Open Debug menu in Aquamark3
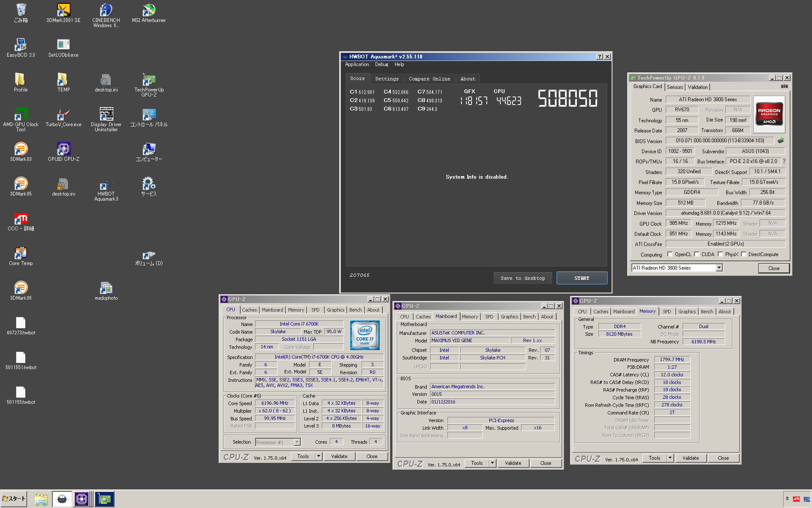 pos(381,64)
